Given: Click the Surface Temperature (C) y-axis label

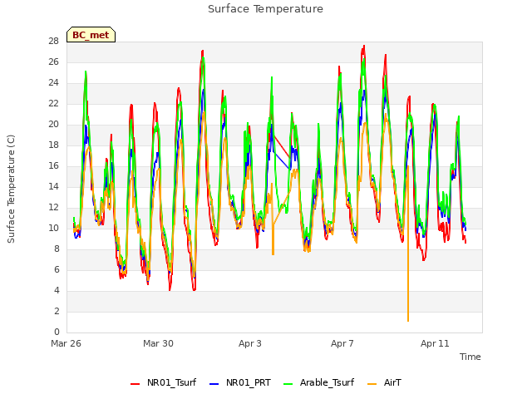Looking at the screenshot, I should click(x=11, y=189).
